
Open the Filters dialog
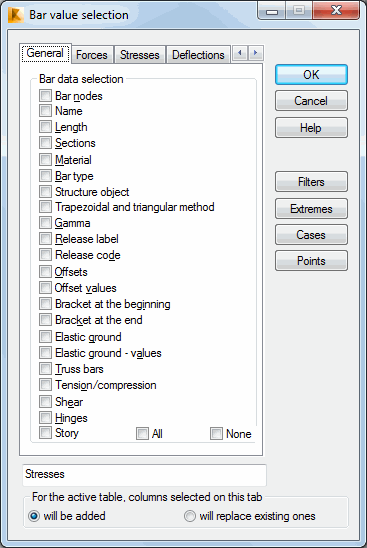coord(311,182)
